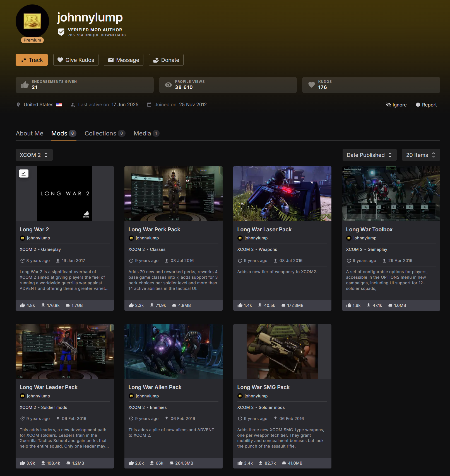
Task: Open the Long War Alien Pack title link
Action: click(x=155, y=387)
